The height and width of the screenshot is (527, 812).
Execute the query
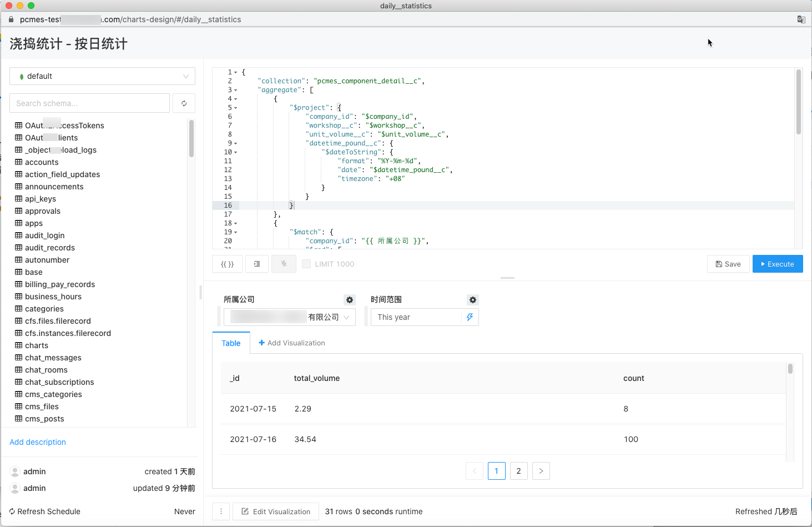(x=778, y=264)
